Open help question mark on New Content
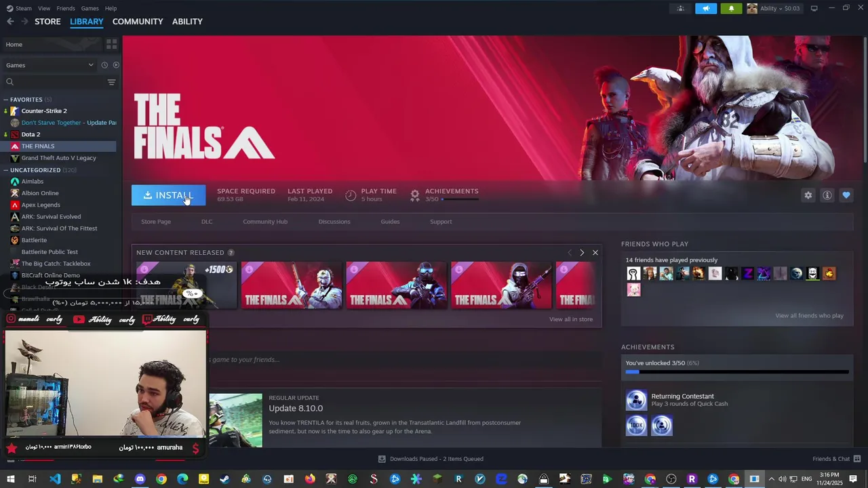The width and height of the screenshot is (868, 488). tap(231, 253)
